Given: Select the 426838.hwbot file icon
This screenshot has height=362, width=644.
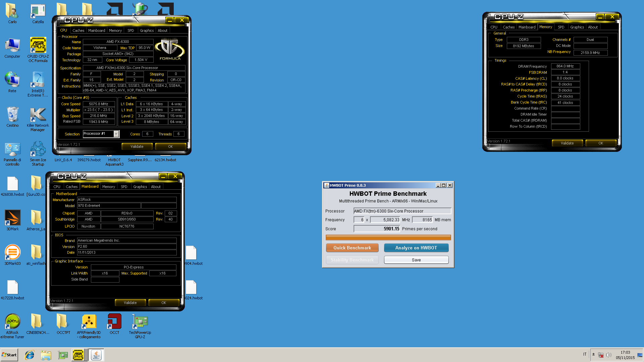Looking at the screenshot, I should click(12, 186).
